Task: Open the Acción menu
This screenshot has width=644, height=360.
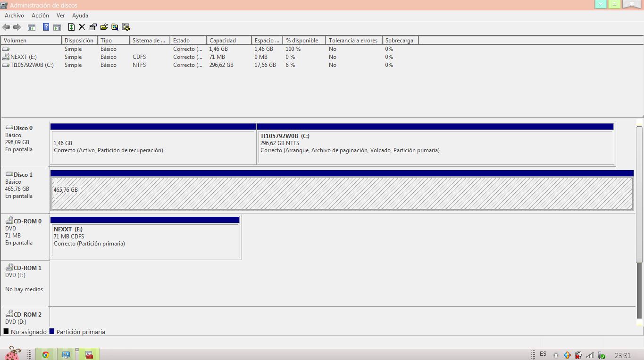Action: (x=40, y=16)
